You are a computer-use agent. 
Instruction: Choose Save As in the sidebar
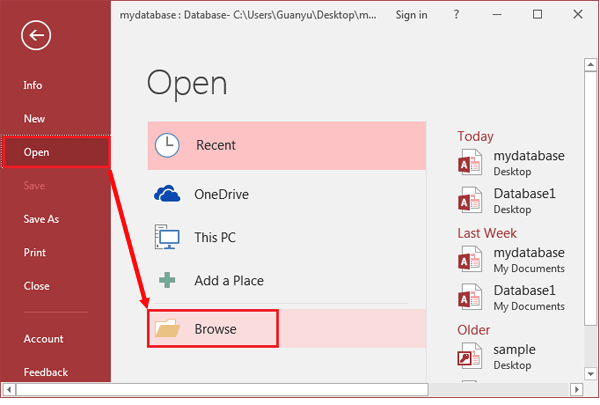(41, 219)
